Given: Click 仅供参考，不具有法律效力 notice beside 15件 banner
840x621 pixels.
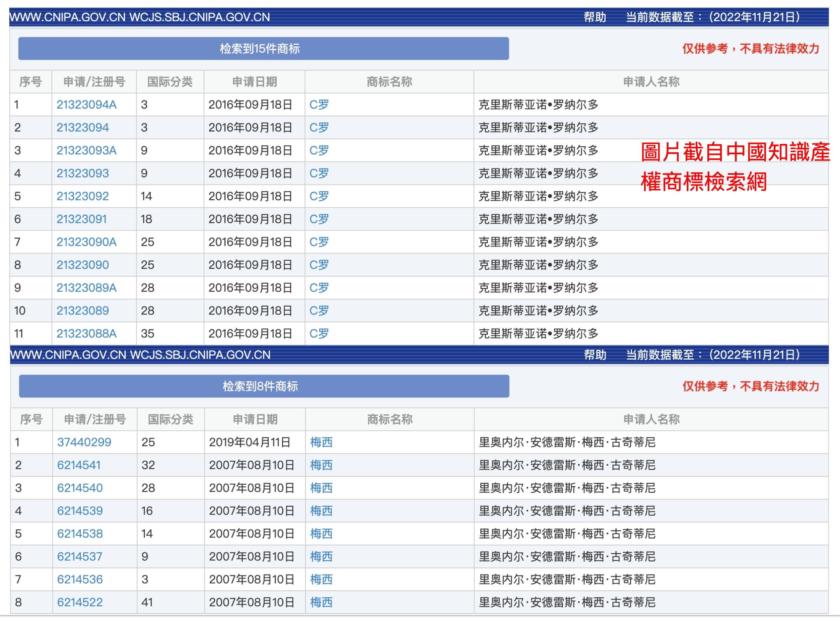Looking at the screenshot, I should pyautogui.click(x=751, y=48).
